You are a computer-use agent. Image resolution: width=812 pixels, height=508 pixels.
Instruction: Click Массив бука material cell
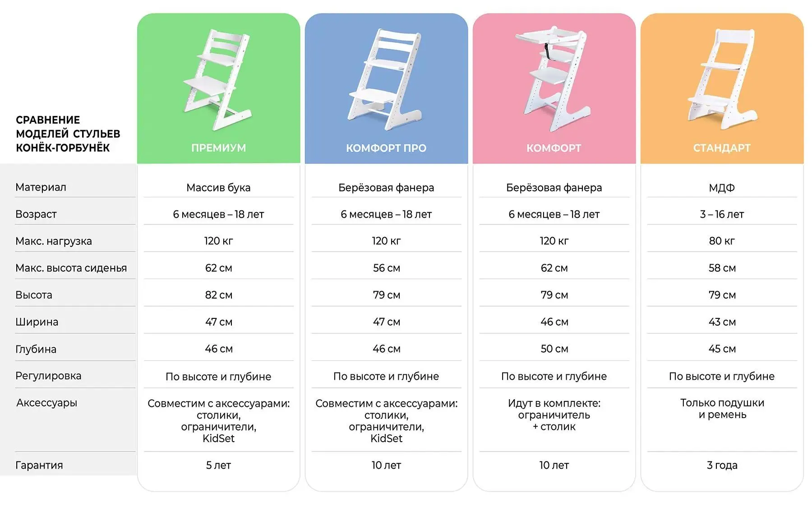[218, 187]
